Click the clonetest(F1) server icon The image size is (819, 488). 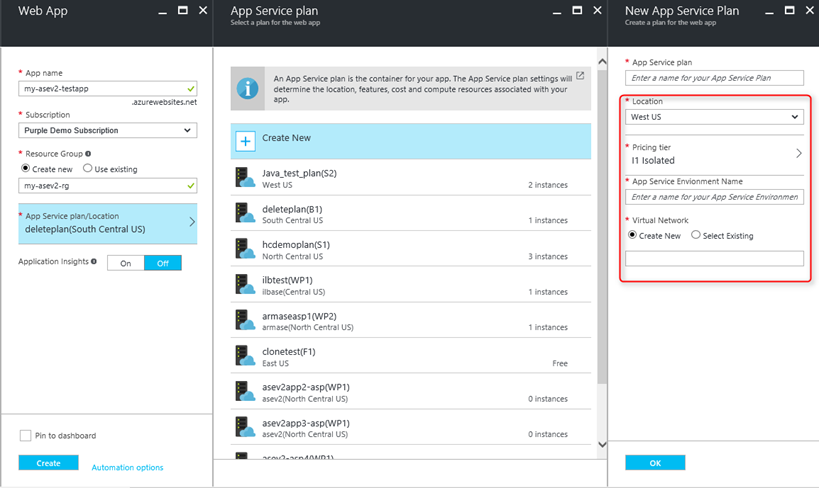pyautogui.click(x=244, y=356)
